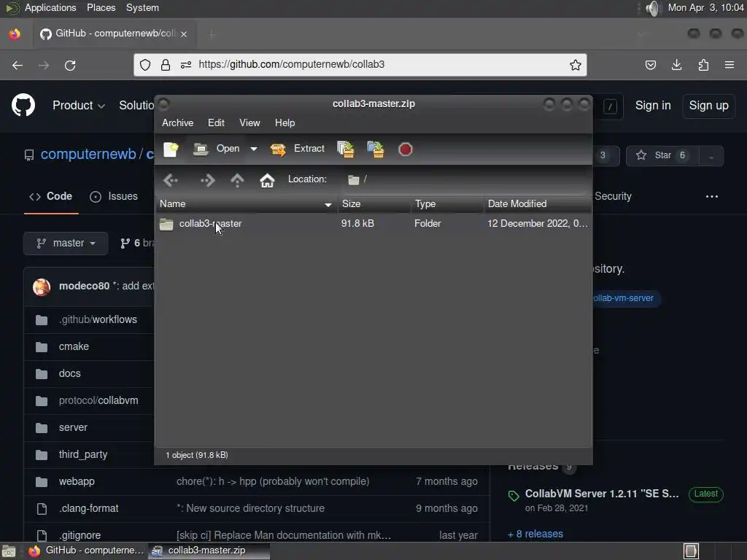Go to archive home location

coord(267,180)
